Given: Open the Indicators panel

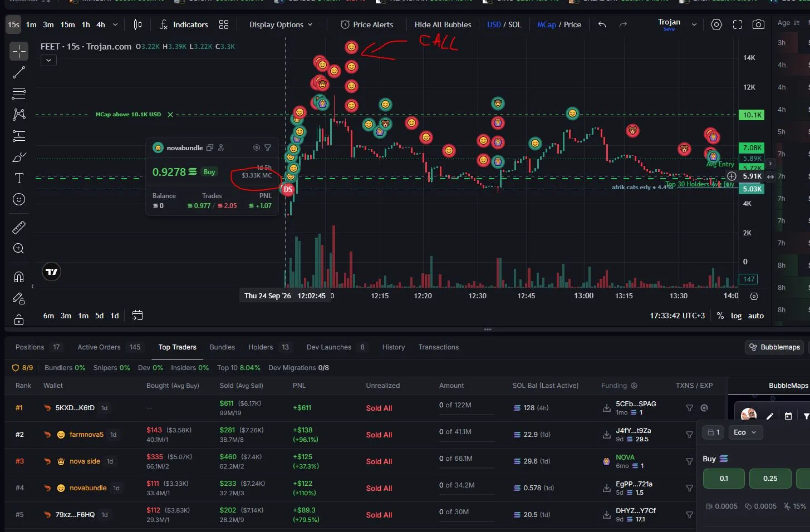Looking at the screenshot, I should click(x=184, y=24).
